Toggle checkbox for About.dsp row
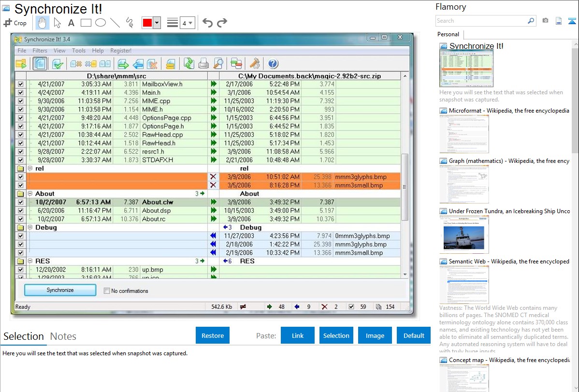This screenshot has height=392, width=579. coord(20,211)
